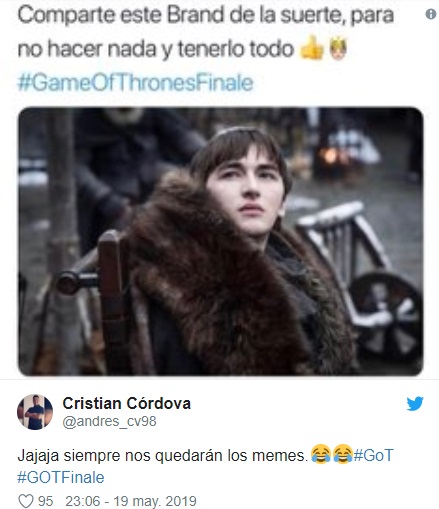Open Cristian Córdova's profile avatar

(x=35, y=412)
